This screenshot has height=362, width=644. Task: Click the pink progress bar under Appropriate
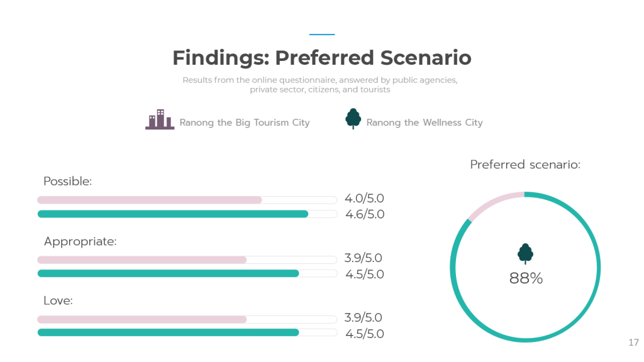[142, 260]
